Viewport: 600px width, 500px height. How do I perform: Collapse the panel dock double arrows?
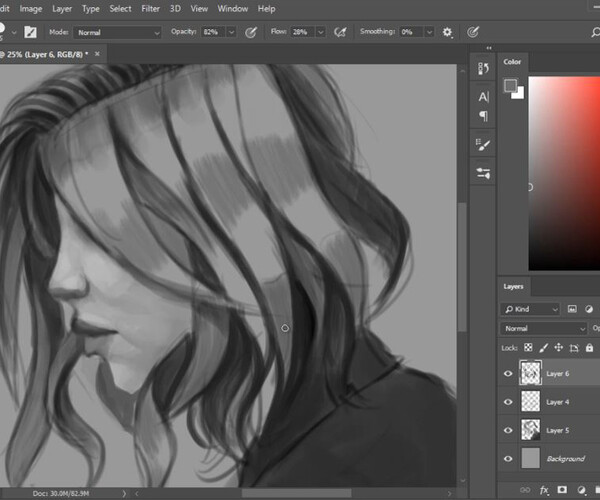pos(489,48)
